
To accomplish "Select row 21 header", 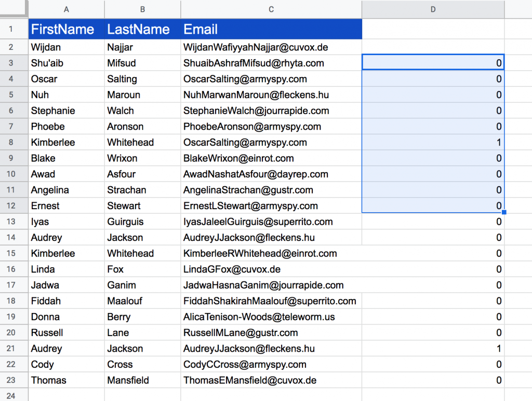I will click(11, 348).
